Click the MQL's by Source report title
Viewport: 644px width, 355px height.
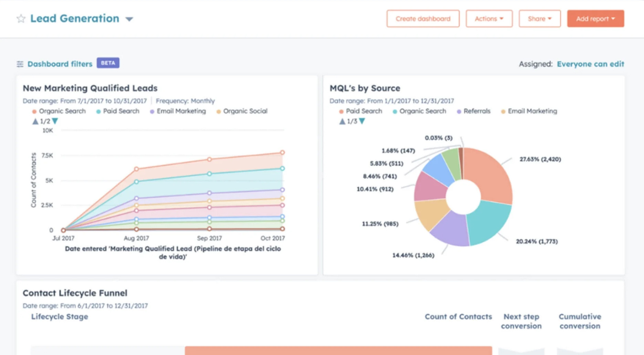pos(365,88)
